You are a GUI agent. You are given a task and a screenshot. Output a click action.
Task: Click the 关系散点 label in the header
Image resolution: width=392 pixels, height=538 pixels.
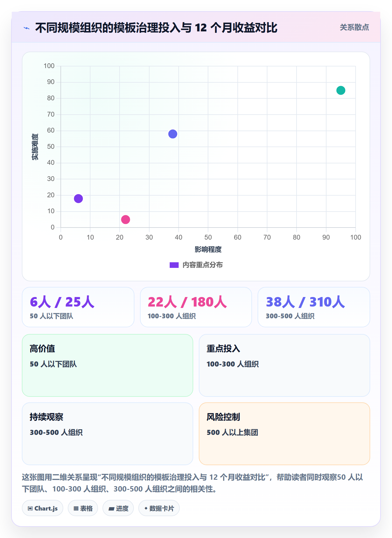(x=354, y=27)
